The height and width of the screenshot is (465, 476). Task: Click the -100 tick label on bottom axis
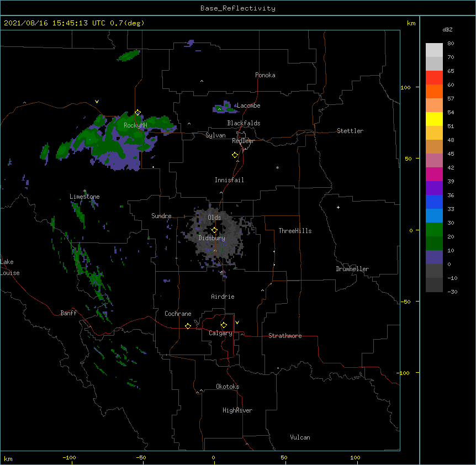click(69, 457)
